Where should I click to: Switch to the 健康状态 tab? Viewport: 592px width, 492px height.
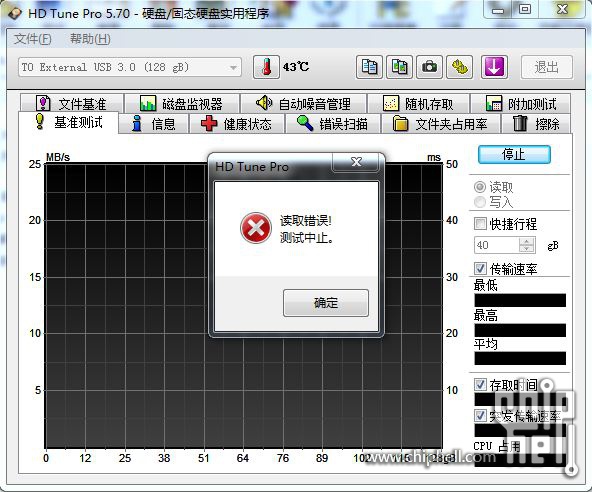236,123
